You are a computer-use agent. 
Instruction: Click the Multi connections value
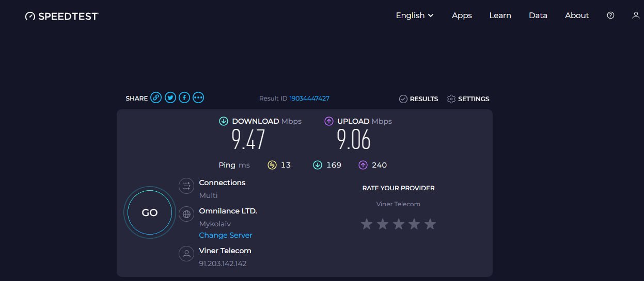(x=209, y=195)
